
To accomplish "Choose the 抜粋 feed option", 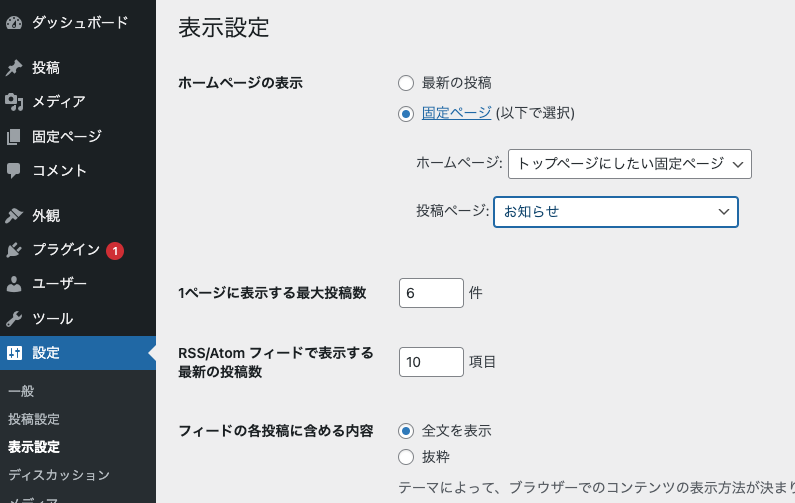I will click(406, 457).
